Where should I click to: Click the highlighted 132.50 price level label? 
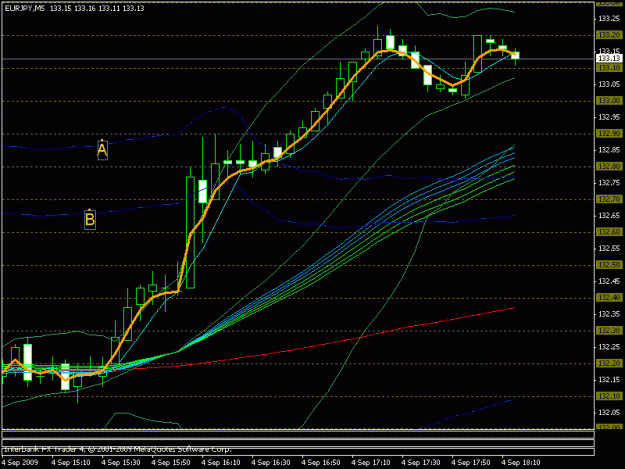tap(609, 265)
